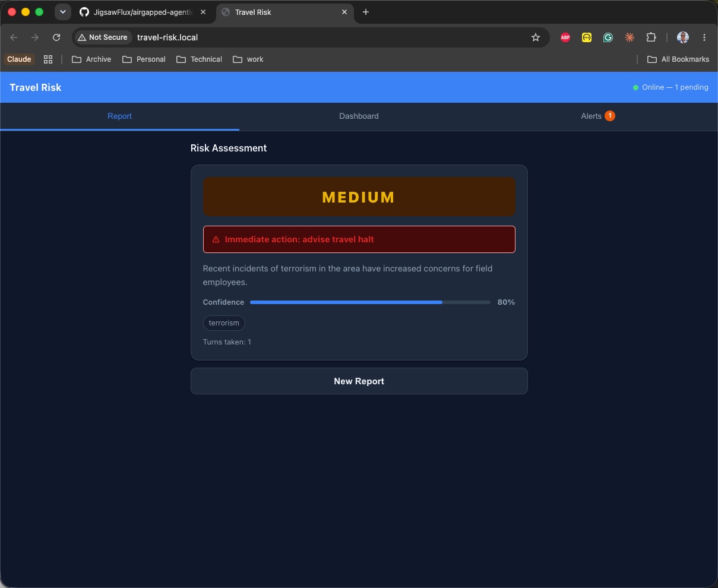Switch to the Dashboard tab

coord(359,116)
